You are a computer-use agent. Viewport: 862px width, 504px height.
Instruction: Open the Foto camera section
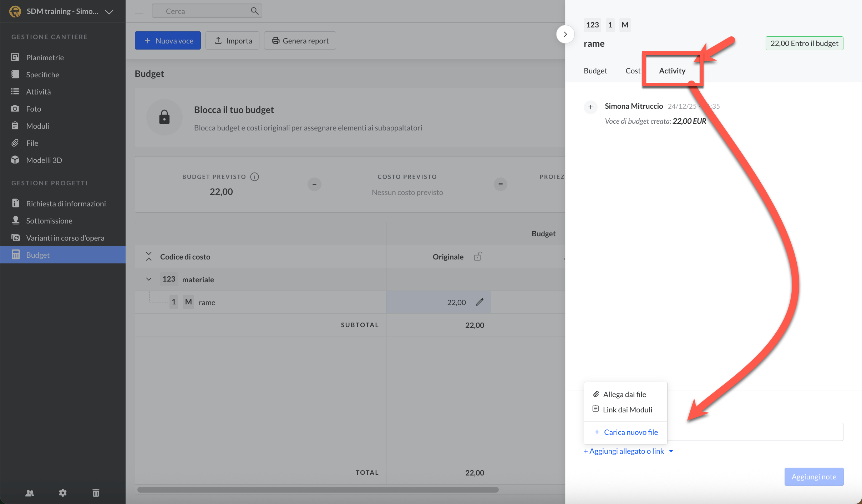click(x=33, y=109)
